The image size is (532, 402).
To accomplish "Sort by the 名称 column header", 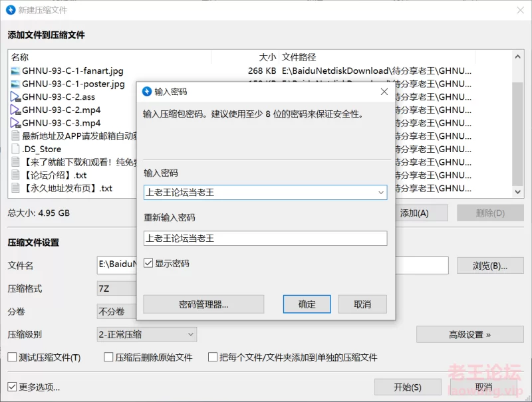I will [x=110, y=57].
